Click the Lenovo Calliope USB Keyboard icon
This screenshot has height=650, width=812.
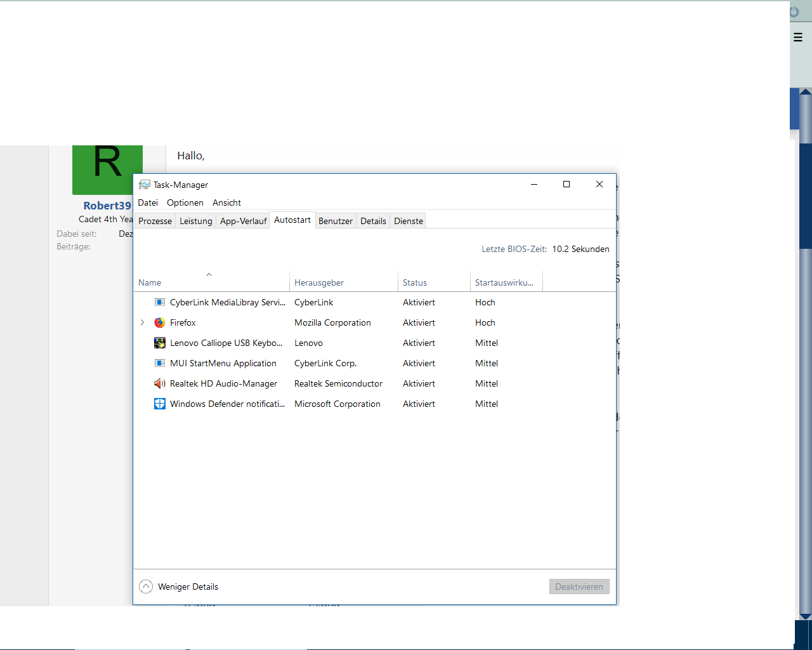click(x=160, y=343)
